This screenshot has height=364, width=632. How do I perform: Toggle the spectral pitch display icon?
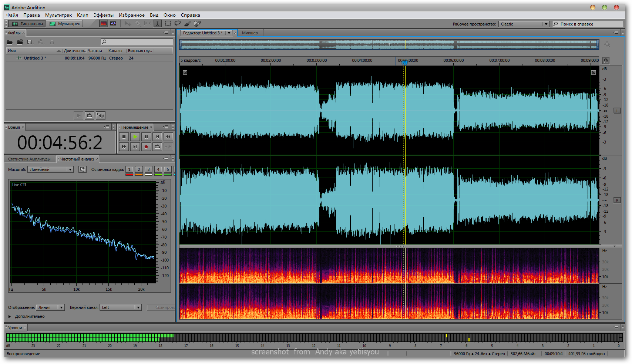[113, 24]
